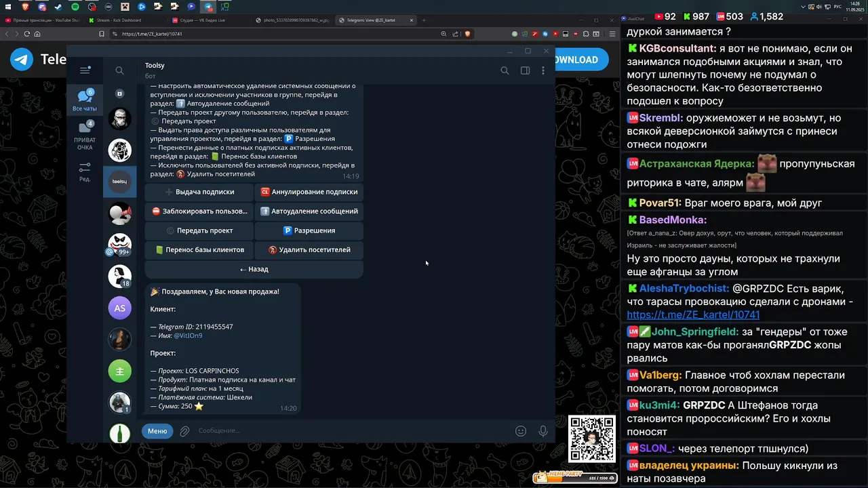Open Steam from the taskbar
Screen dimensions: 868x488
click(58, 7)
